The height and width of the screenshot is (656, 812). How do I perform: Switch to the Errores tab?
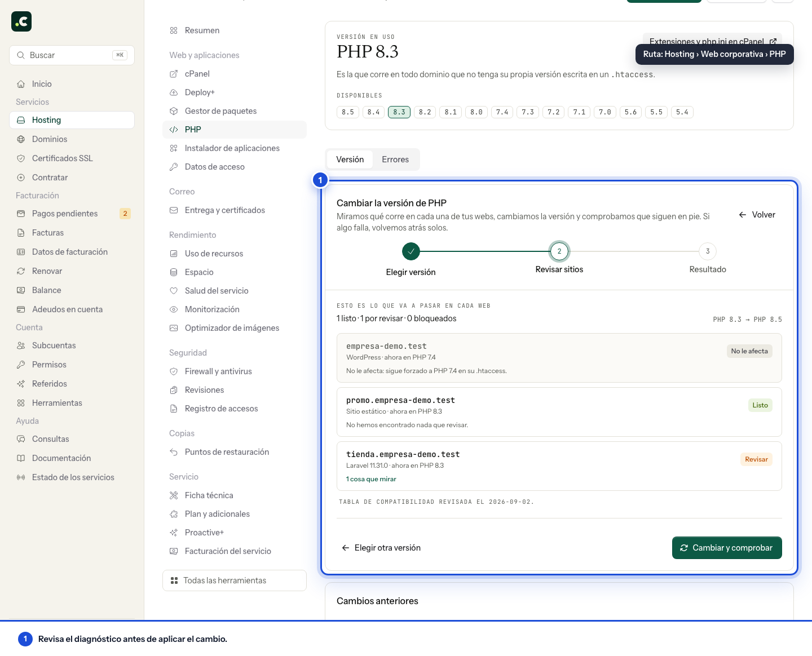pos(395,159)
